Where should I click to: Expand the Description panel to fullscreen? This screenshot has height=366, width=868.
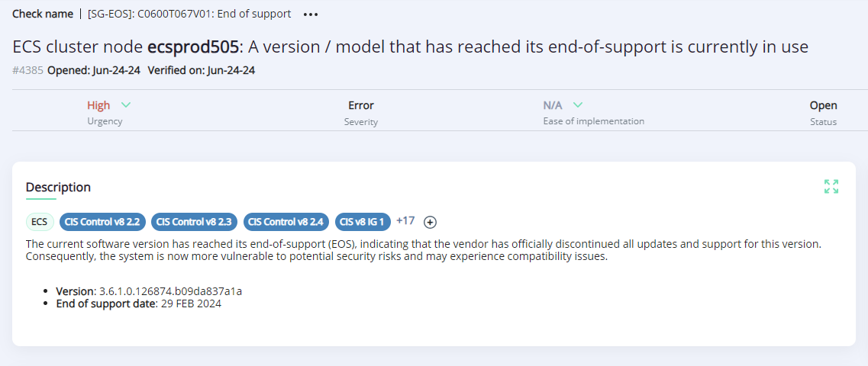pos(831,186)
